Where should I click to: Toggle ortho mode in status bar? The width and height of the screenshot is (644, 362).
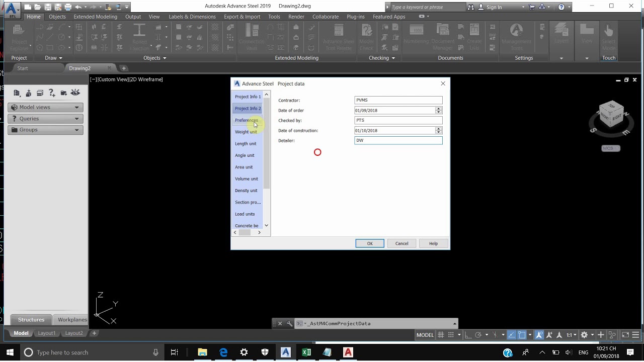468,335
